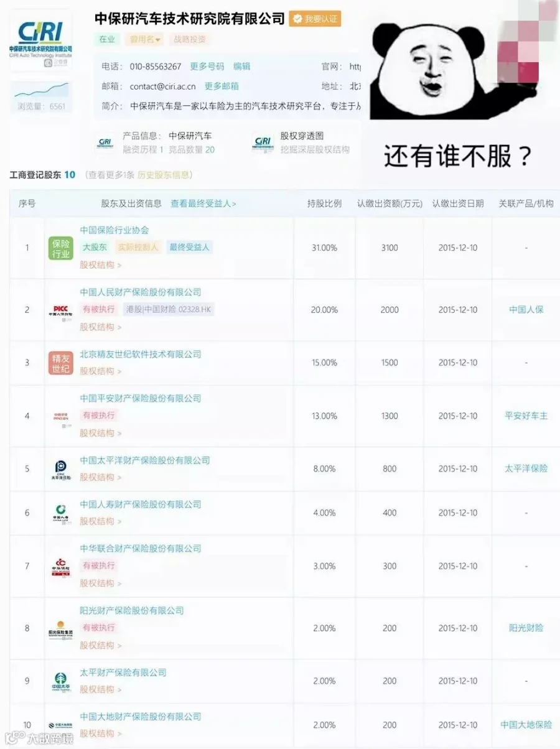Click the 中国人寿 logo icon
The width and height of the screenshot is (560, 749).
point(61,513)
